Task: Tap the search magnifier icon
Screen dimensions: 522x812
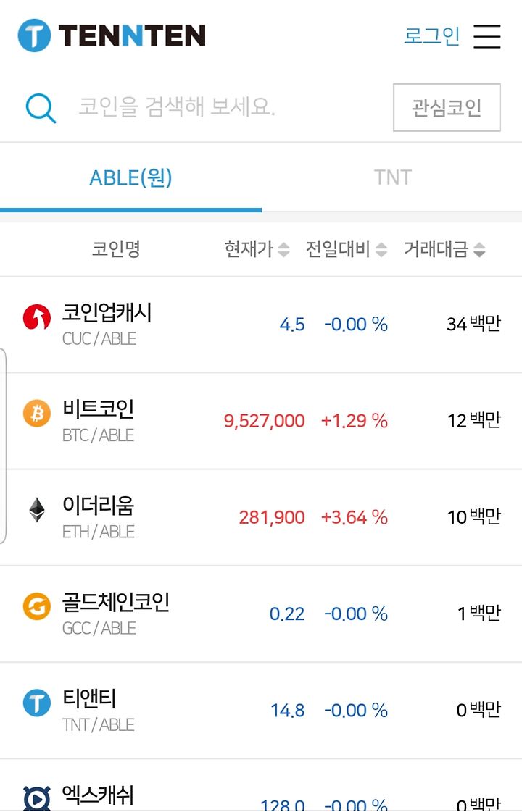Action: click(41, 108)
